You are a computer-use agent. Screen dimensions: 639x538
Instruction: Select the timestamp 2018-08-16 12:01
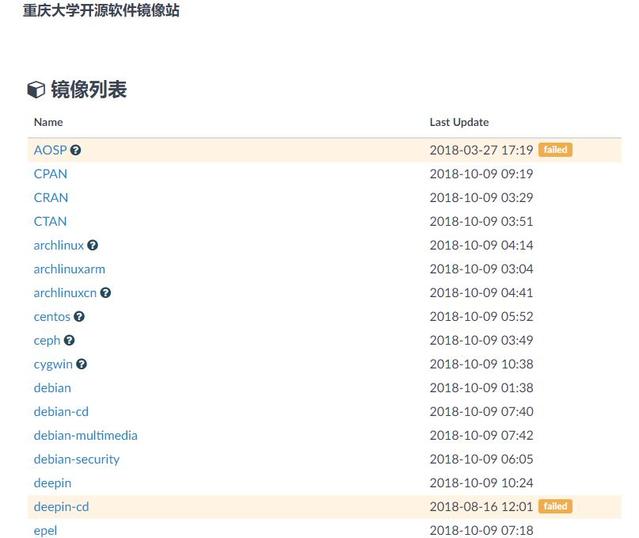pyautogui.click(x=481, y=507)
